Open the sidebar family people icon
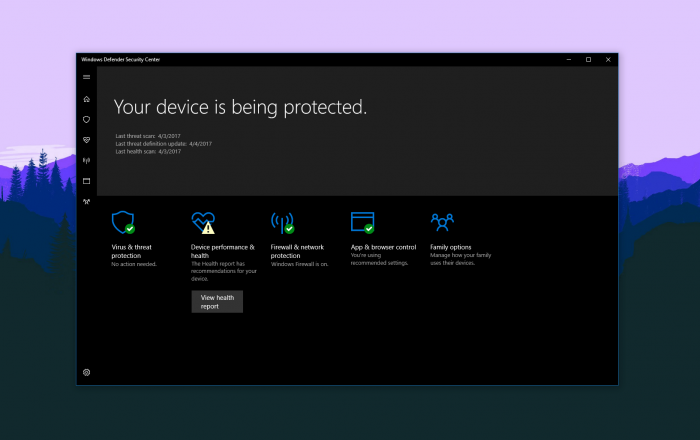 tap(87, 201)
